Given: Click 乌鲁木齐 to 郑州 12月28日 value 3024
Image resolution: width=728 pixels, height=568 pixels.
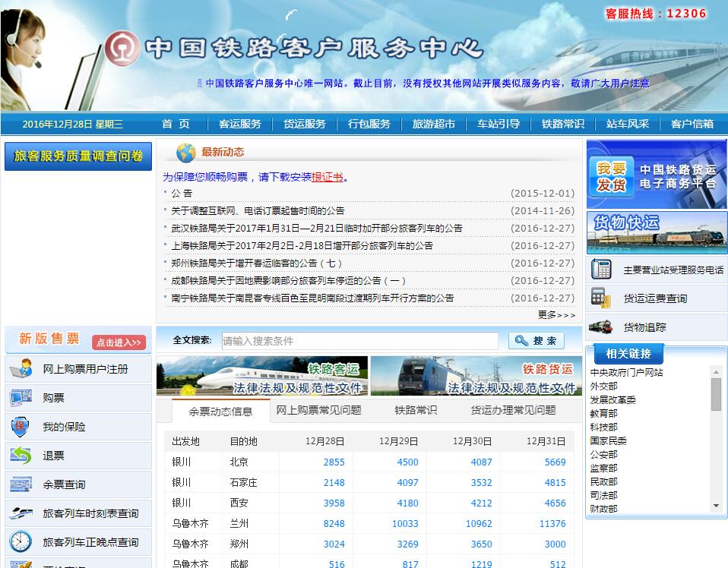Looking at the screenshot, I should [x=334, y=544].
